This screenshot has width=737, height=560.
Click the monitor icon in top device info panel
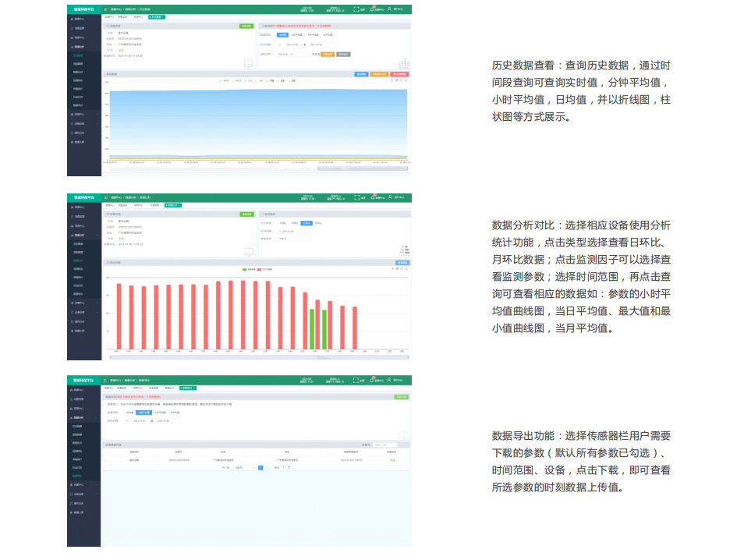(249, 64)
